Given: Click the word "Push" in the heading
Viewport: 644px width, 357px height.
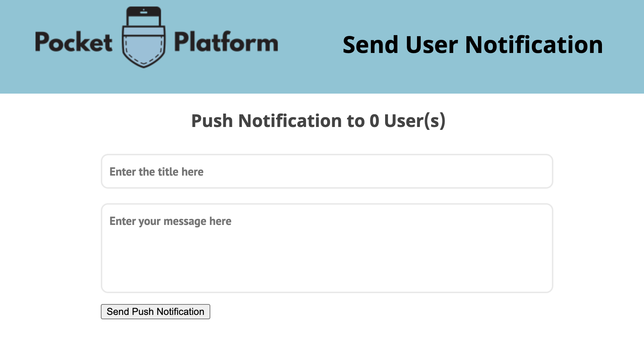Looking at the screenshot, I should (x=212, y=121).
